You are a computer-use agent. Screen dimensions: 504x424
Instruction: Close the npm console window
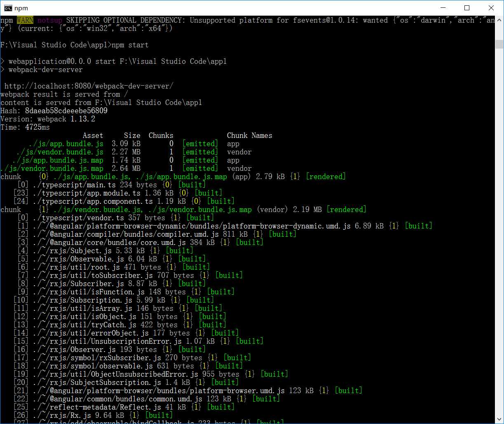coord(491,8)
